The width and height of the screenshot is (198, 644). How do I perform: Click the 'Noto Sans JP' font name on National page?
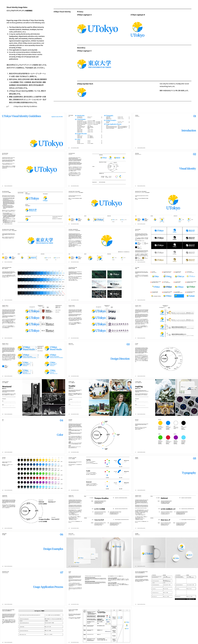tap(166, 520)
